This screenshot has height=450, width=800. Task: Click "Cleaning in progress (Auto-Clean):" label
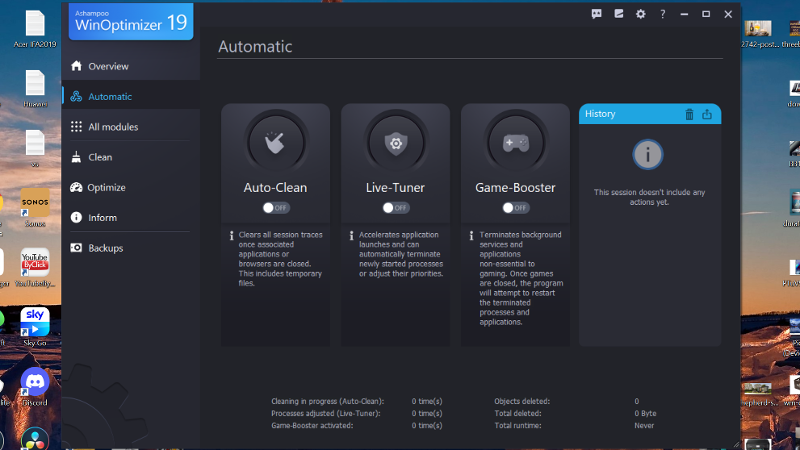tap(328, 402)
